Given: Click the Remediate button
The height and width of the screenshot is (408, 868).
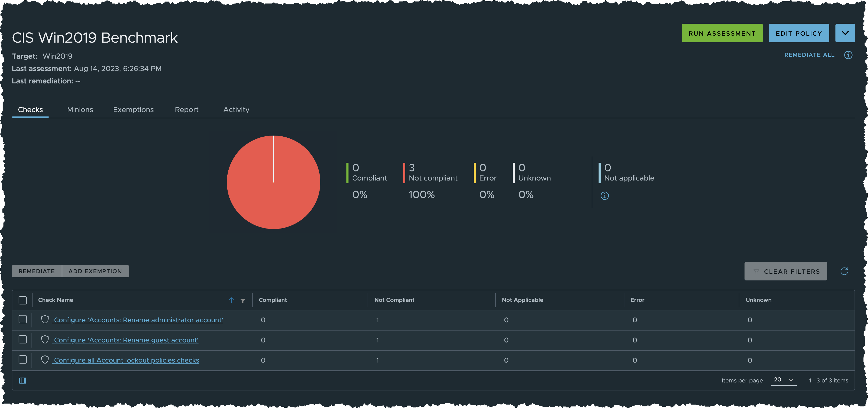Looking at the screenshot, I should point(37,271).
